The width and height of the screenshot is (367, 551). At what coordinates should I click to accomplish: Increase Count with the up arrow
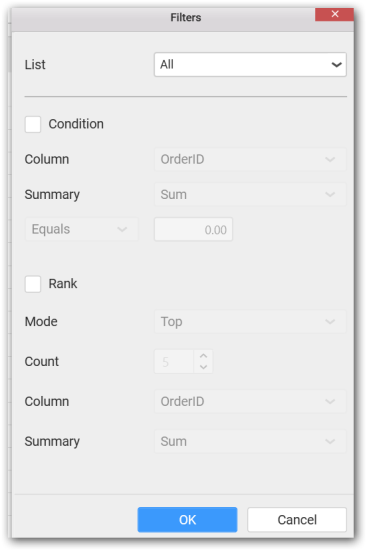(x=203, y=356)
